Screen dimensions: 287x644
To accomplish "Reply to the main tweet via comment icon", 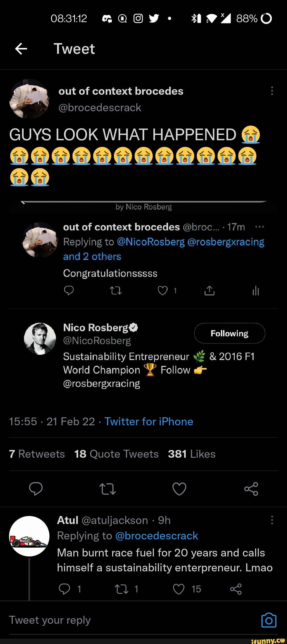I will click(36, 489).
